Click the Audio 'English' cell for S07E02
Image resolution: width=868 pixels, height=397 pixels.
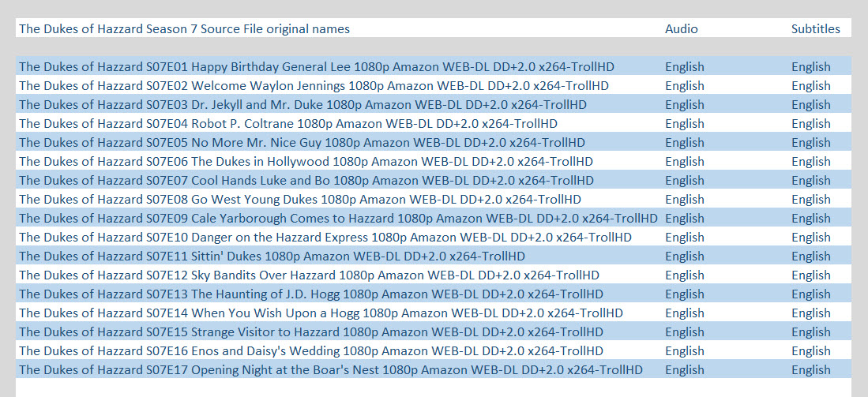click(685, 86)
